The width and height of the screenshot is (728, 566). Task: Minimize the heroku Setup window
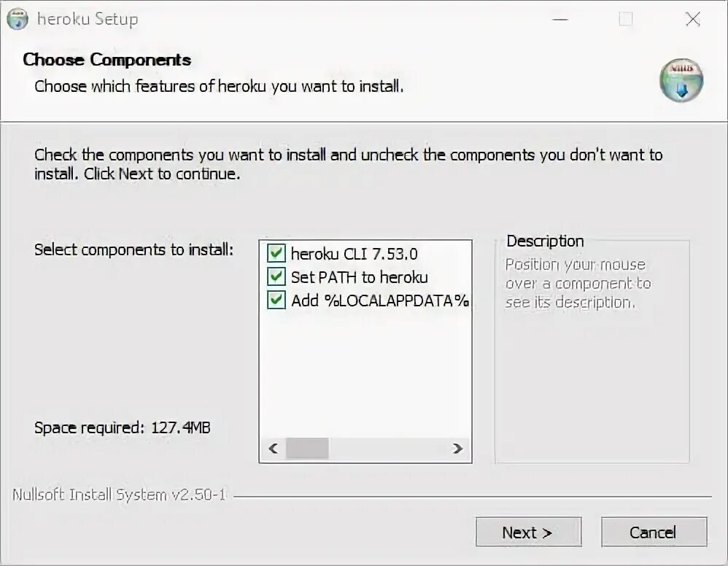(x=559, y=20)
